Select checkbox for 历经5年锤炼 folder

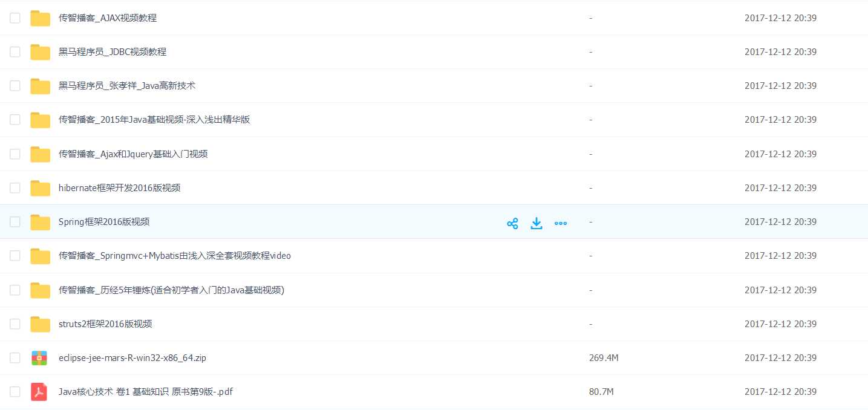tap(15, 290)
